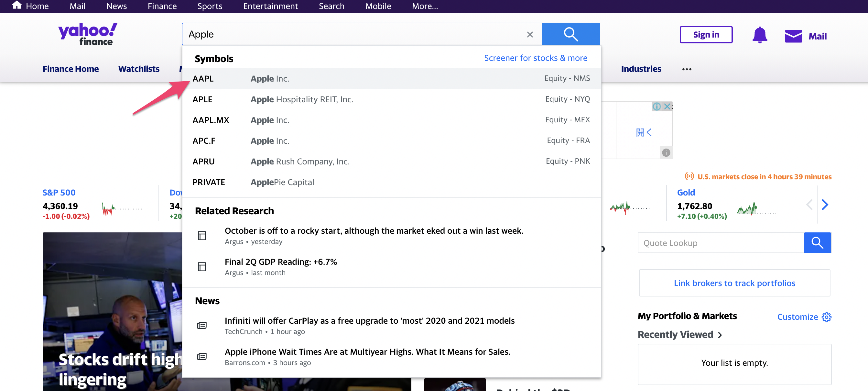Select AAPL Apple Inc. suggestion
Screen dimensions: 868x391
[391, 78]
